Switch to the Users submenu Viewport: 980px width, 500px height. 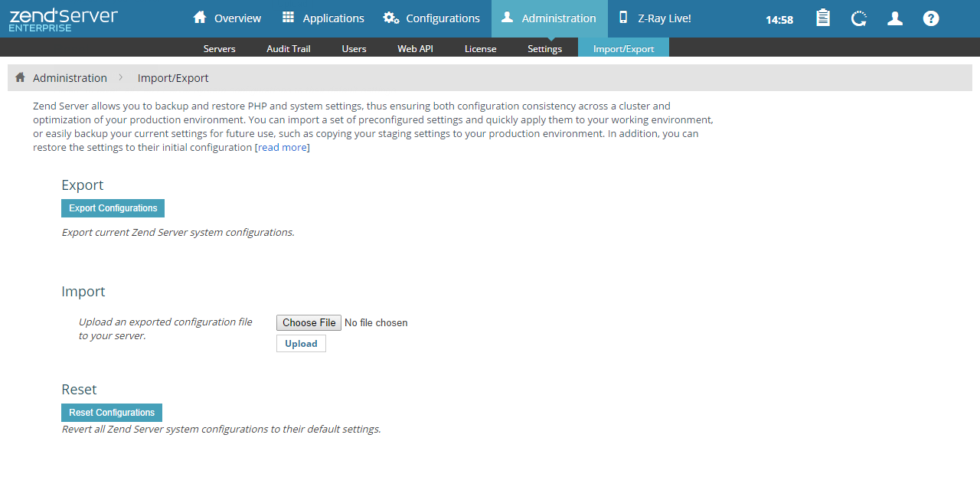(x=354, y=48)
